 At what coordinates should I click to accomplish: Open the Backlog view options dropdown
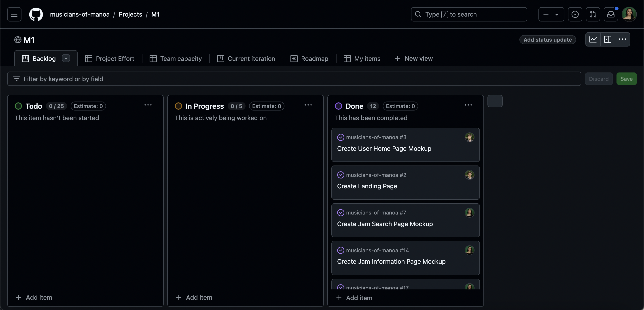(66, 59)
